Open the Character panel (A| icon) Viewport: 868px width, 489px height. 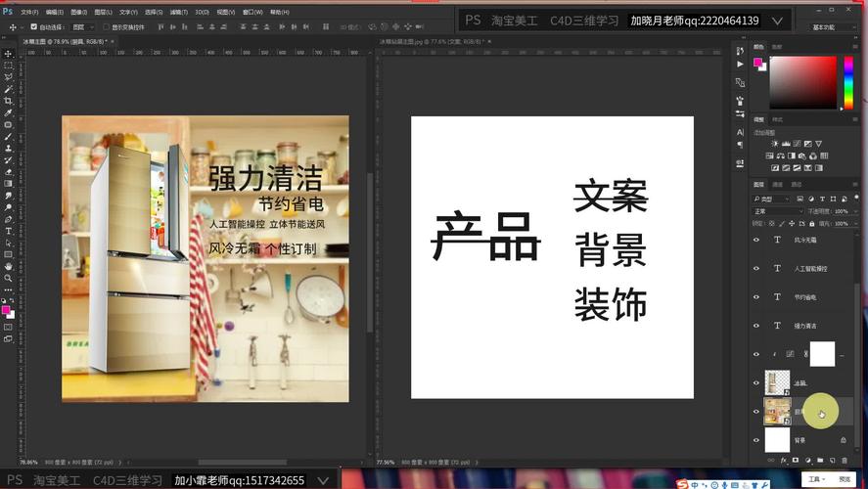tap(740, 132)
